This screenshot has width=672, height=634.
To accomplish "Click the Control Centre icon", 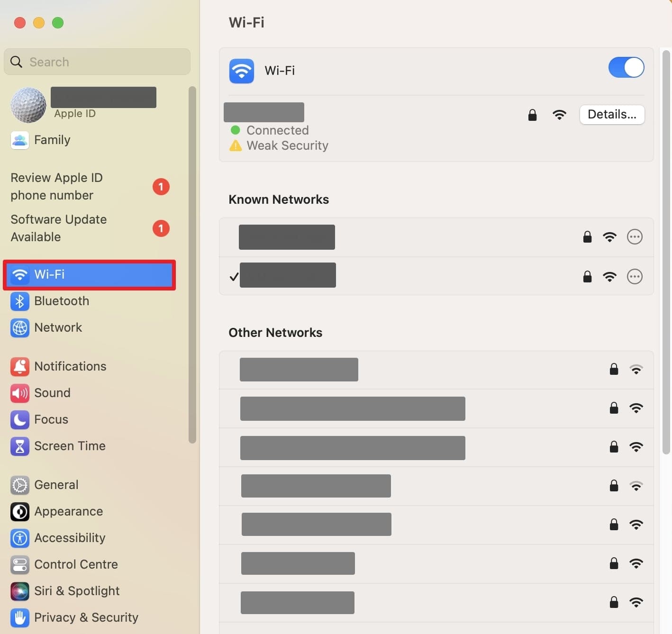I will [x=20, y=565].
